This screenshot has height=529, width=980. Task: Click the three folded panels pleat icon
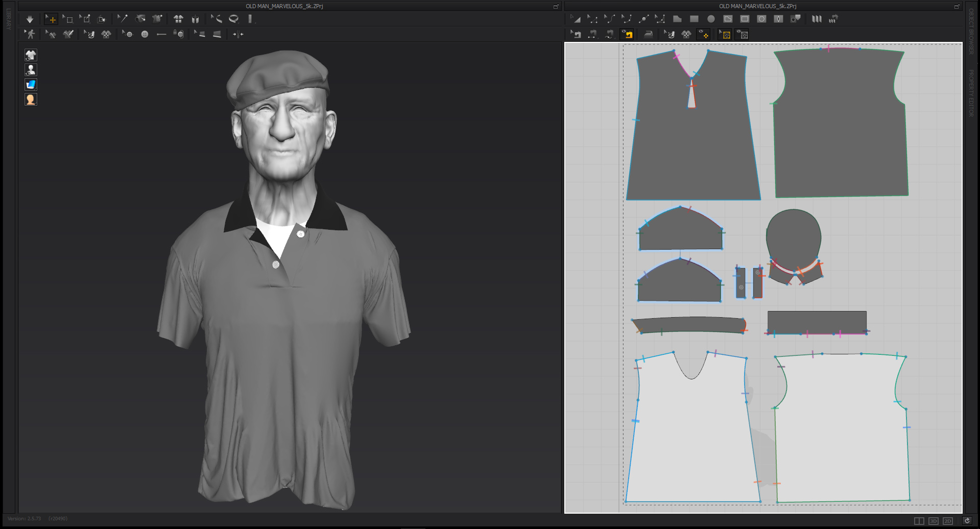pyautogui.click(x=817, y=19)
